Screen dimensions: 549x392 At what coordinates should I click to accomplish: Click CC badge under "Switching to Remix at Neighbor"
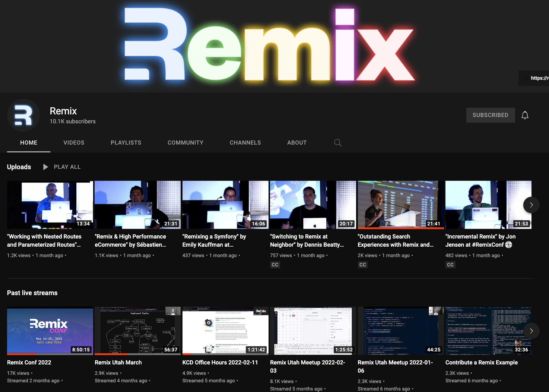pos(275,265)
